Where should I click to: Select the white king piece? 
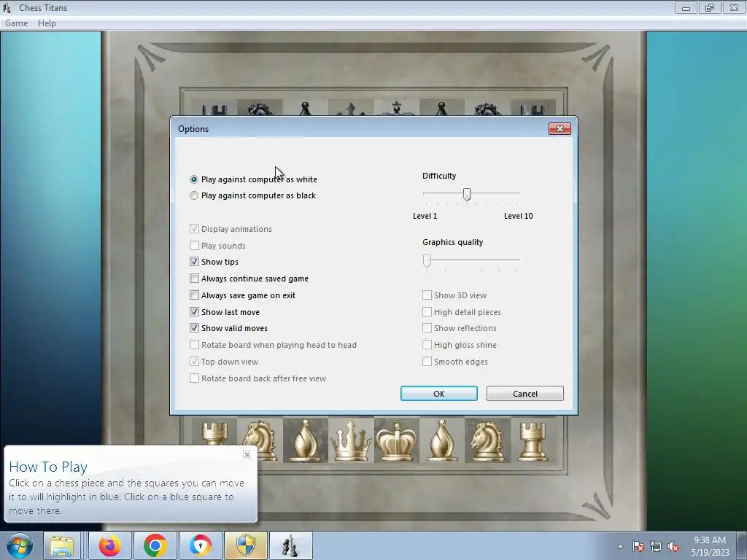(396, 440)
